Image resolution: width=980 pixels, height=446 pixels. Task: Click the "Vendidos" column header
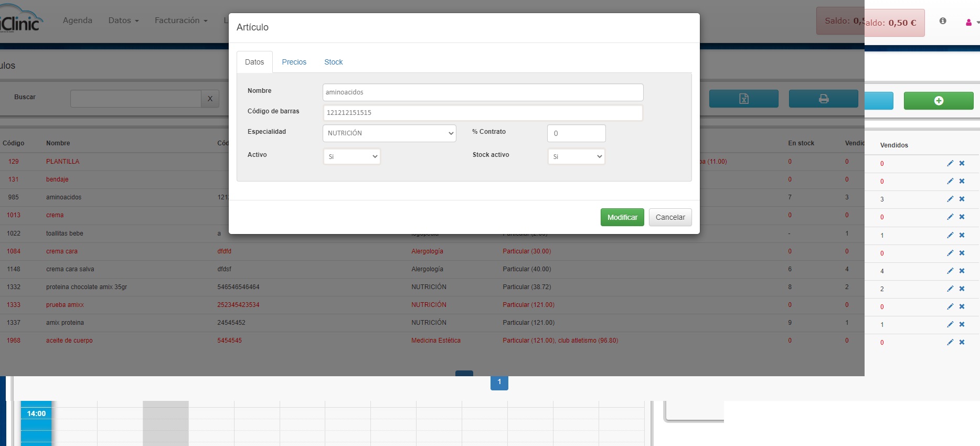click(894, 145)
